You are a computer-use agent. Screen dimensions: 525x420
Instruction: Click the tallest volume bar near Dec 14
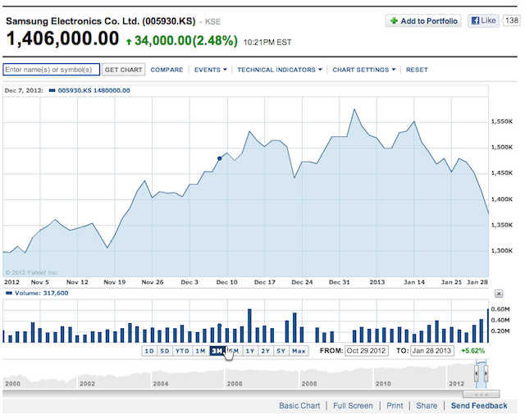pos(249,326)
